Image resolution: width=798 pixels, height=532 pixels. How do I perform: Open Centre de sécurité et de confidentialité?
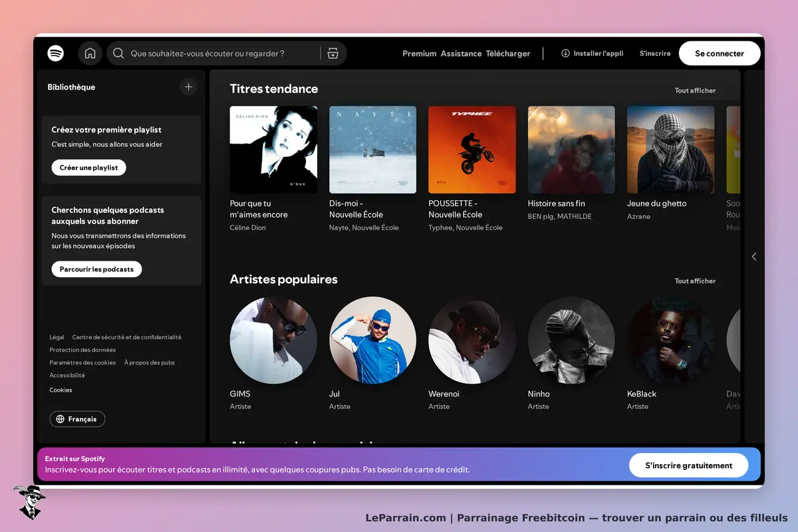pyautogui.click(x=127, y=337)
